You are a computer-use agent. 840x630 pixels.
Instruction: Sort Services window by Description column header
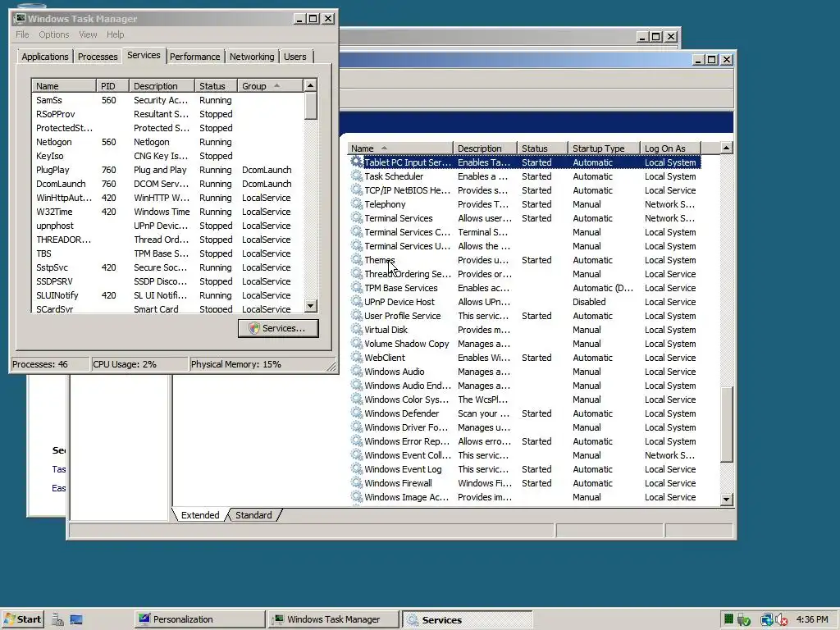click(x=486, y=148)
